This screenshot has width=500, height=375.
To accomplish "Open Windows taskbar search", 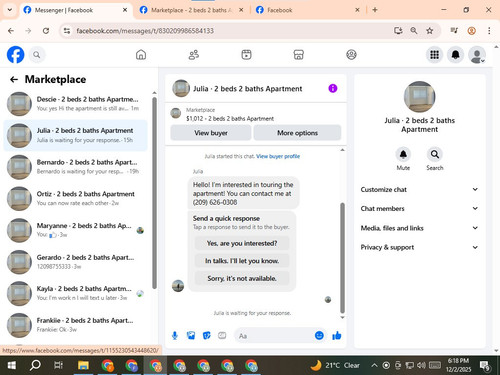I will [35, 365].
